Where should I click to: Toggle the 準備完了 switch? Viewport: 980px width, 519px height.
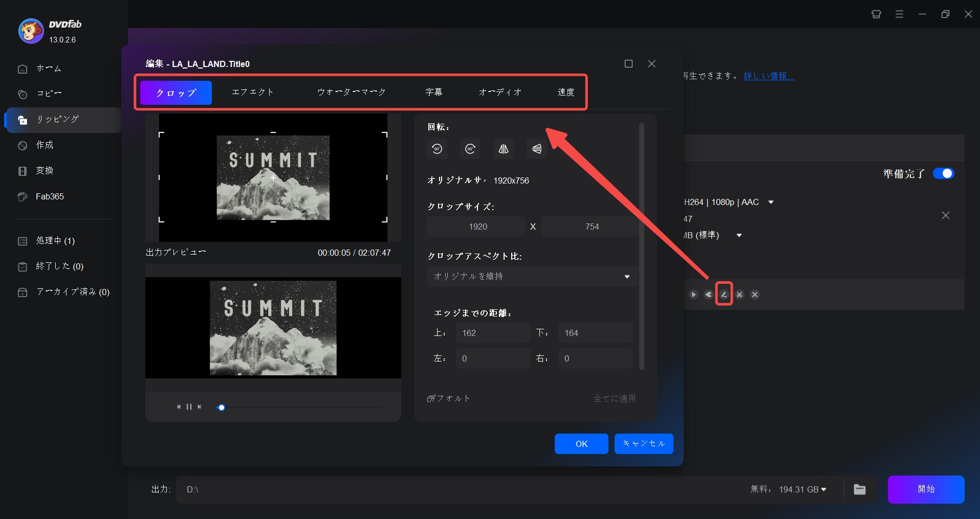(x=943, y=173)
